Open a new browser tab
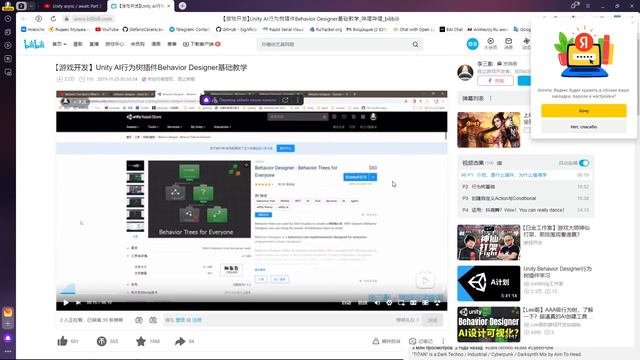This screenshot has width=640, height=360. pos(182,6)
